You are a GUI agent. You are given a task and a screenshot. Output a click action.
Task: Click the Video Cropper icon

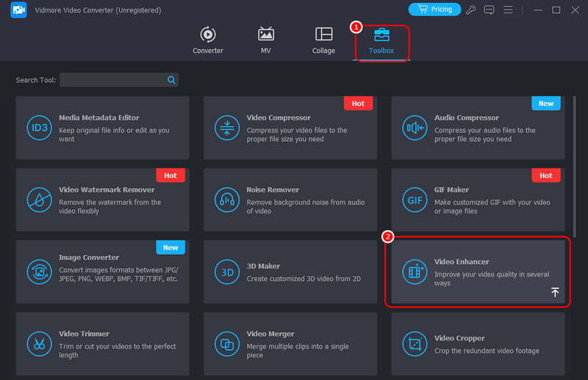[x=414, y=343]
